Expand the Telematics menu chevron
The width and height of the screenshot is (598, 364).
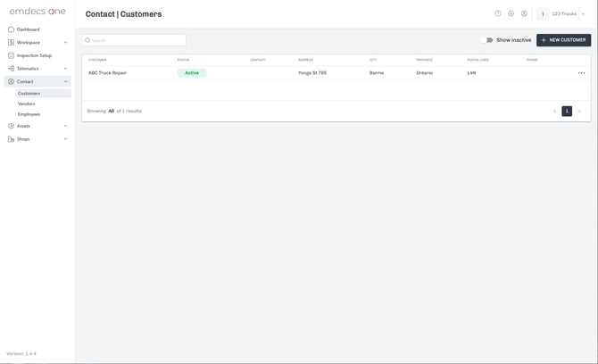pos(65,69)
